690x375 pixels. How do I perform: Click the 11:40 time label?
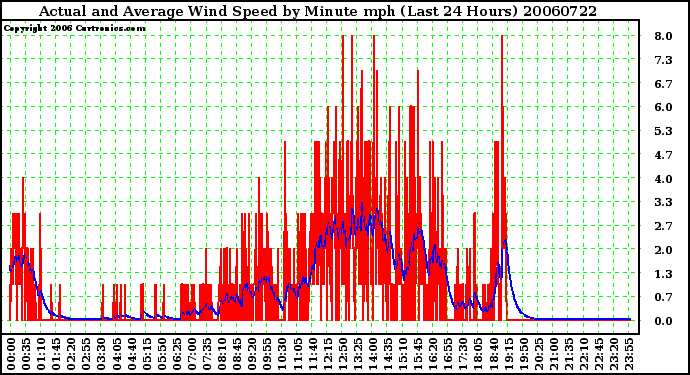click(312, 354)
